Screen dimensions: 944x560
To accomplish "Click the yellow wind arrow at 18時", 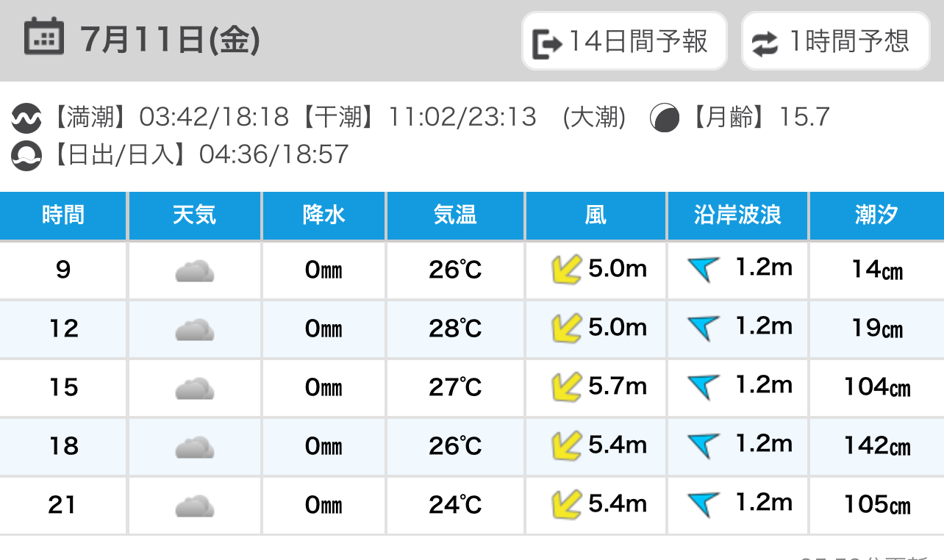I will click(566, 445).
